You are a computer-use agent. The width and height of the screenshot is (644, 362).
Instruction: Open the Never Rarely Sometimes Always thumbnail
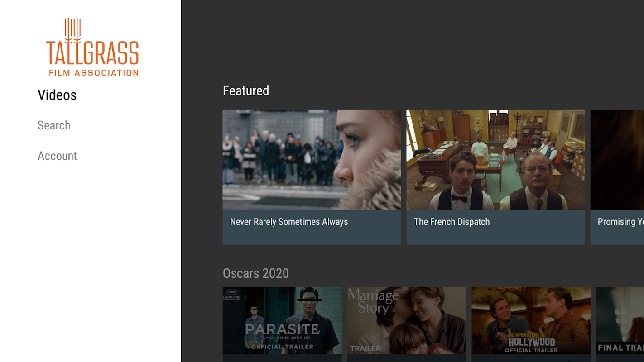[x=312, y=160]
